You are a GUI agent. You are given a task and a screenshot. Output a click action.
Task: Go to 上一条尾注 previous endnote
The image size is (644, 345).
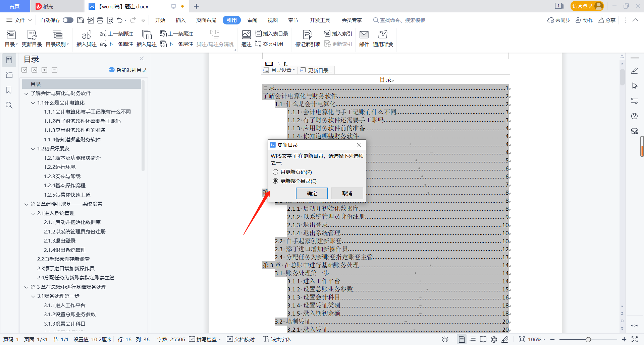click(x=177, y=33)
